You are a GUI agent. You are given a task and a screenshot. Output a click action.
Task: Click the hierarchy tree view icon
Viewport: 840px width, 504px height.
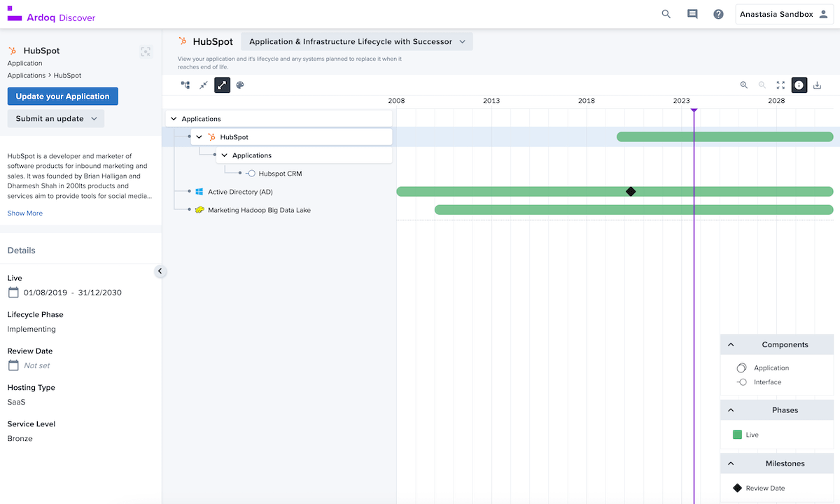[185, 85]
